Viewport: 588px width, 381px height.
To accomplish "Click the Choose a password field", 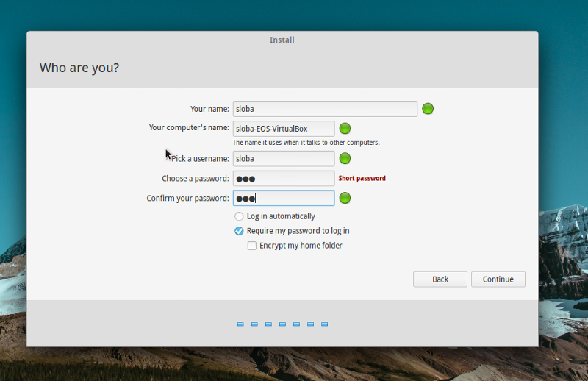I will click(284, 178).
